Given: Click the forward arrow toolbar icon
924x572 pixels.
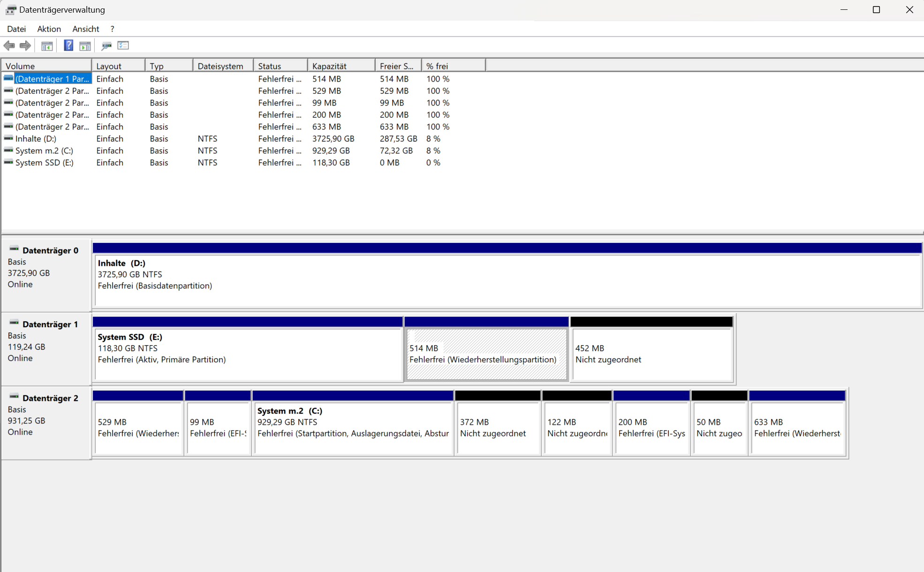Looking at the screenshot, I should (25, 45).
